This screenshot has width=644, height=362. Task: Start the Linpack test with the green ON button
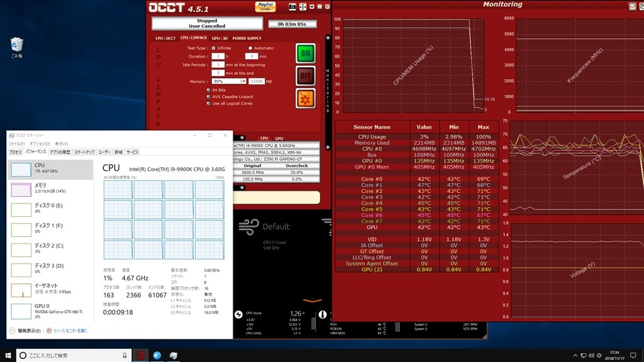pos(306,53)
